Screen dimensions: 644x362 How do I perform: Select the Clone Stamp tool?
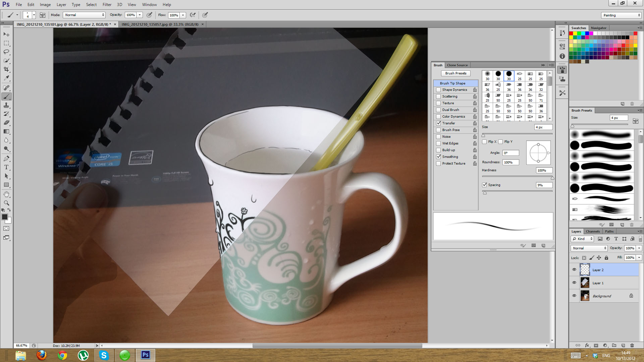pos(6,105)
